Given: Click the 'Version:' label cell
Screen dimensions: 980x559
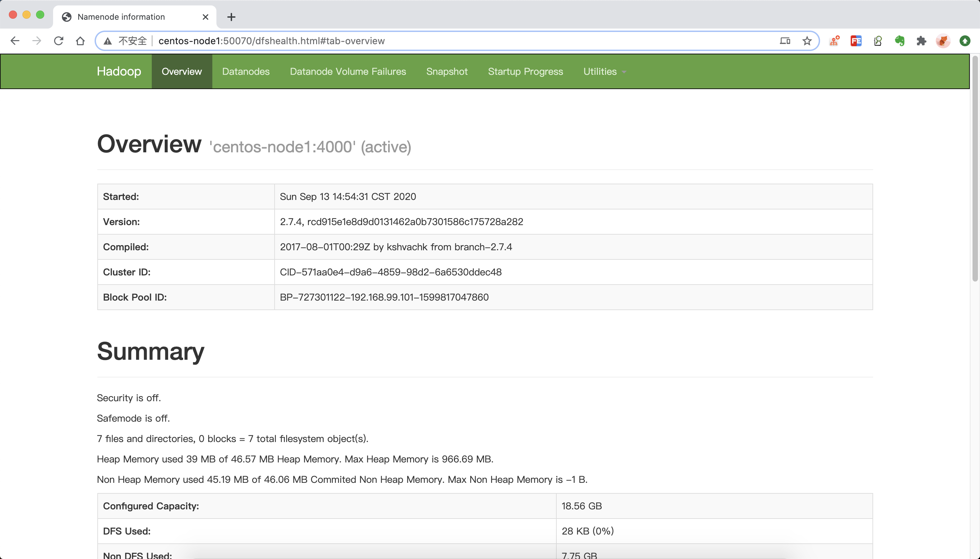Looking at the screenshot, I should click(x=186, y=222).
